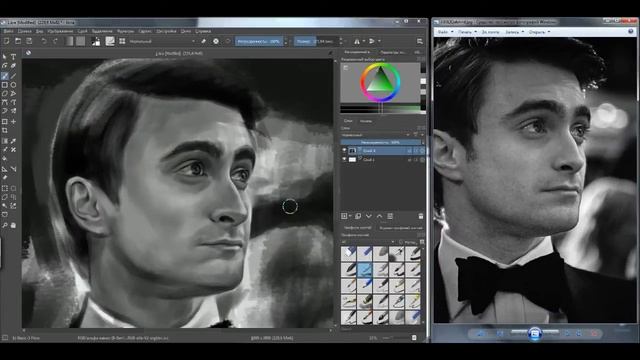The image size is (640, 360).
Task: Save the document with toolbar icon
Action: pyautogui.click(x=29, y=41)
